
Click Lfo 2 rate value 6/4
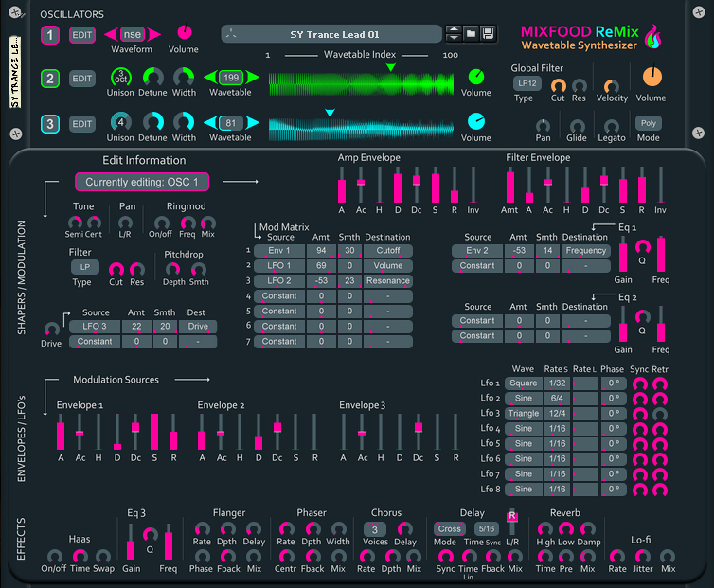(x=558, y=398)
